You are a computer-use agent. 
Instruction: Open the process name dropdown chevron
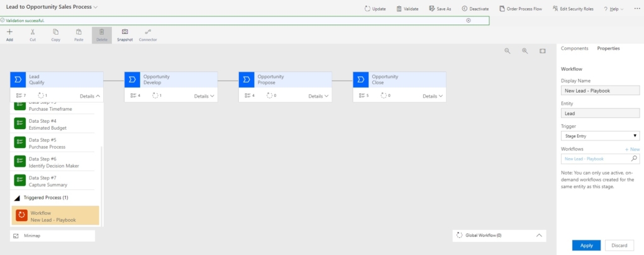tap(96, 8)
